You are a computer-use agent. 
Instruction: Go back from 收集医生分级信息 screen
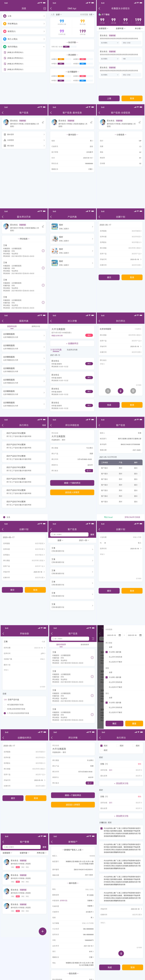coord(99,8)
